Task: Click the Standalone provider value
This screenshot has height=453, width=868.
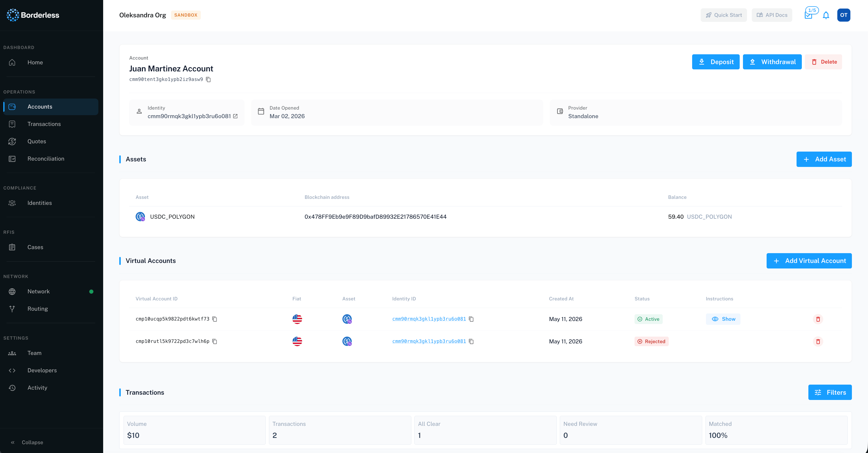Action: tap(583, 116)
